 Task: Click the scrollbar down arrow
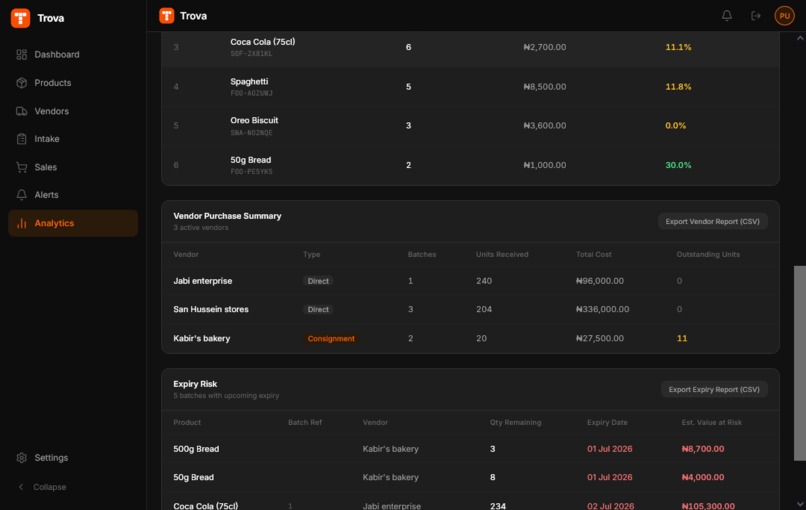coord(800,504)
